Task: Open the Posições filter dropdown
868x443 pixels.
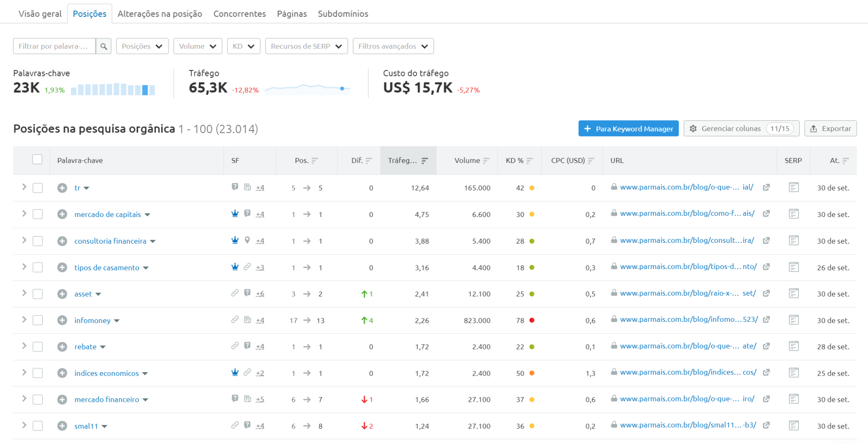Action: coord(142,46)
